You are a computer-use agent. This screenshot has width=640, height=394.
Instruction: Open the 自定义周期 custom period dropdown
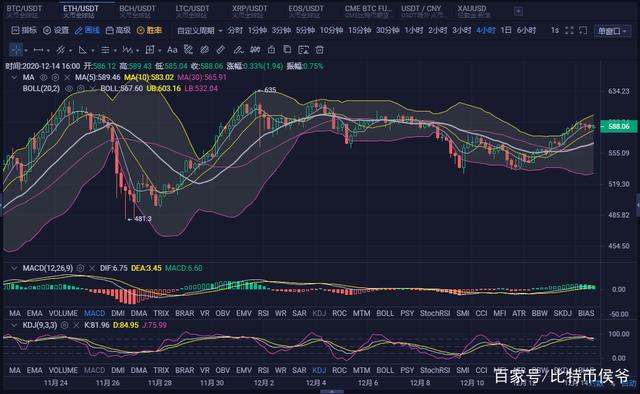(x=200, y=31)
